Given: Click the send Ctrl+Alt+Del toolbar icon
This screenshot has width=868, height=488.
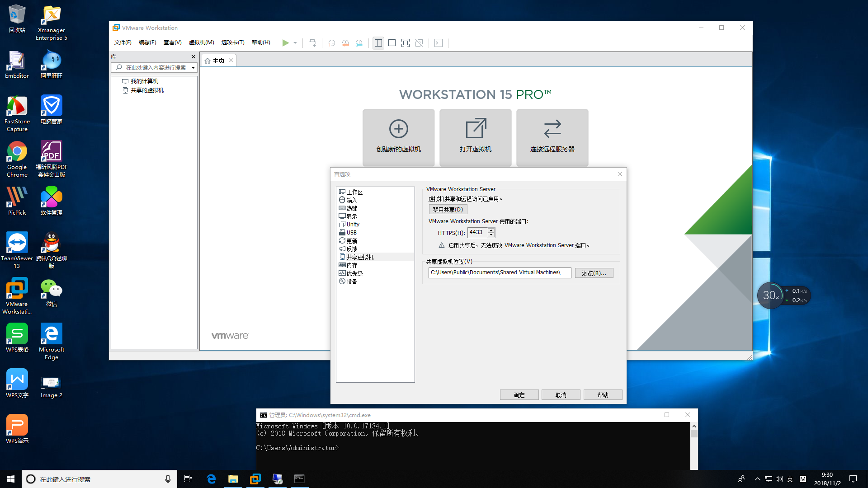Looking at the screenshot, I should 312,43.
